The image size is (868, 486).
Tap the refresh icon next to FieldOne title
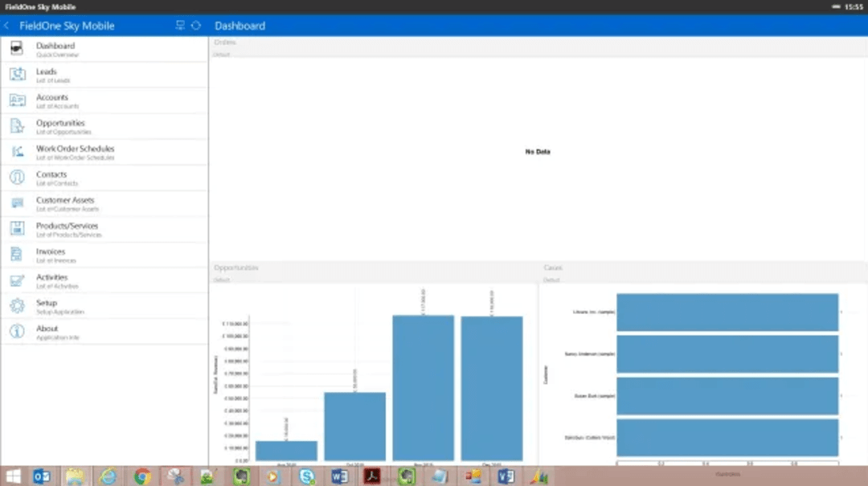196,25
